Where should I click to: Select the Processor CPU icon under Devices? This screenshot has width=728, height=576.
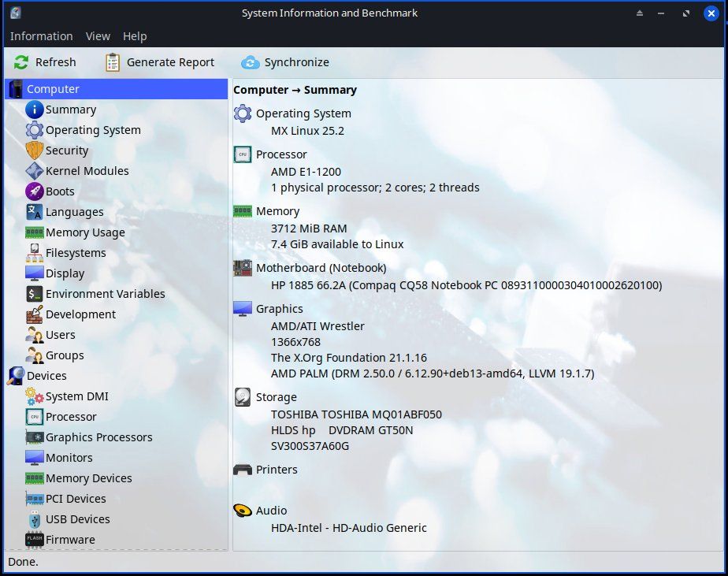click(x=35, y=417)
